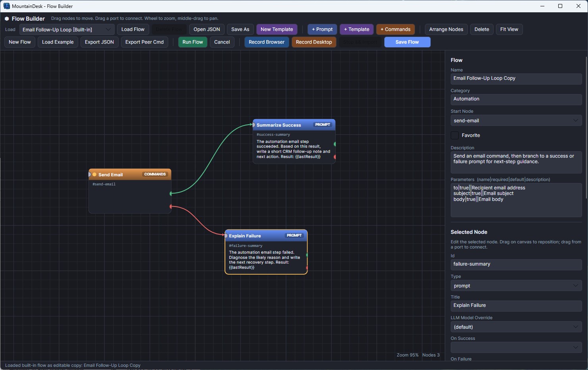This screenshot has width=588, height=370.
Task: Open the LLM Model Override dropdown
Action: [516, 327]
